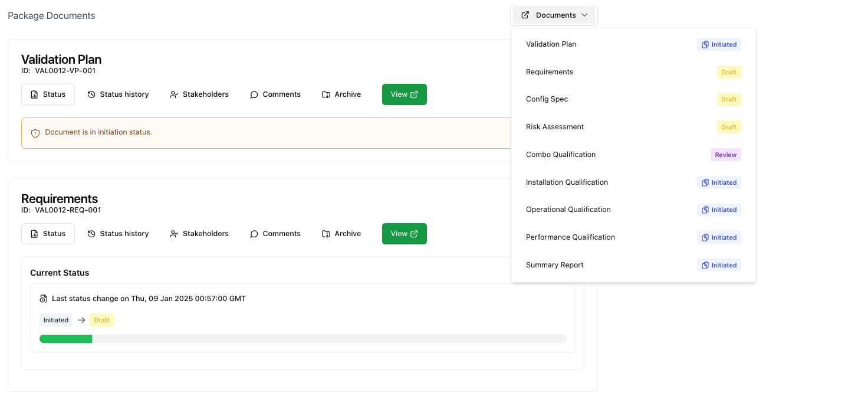Select Combo Qualification from documents list
This screenshot has width=868, height=402.
[561, 155]
